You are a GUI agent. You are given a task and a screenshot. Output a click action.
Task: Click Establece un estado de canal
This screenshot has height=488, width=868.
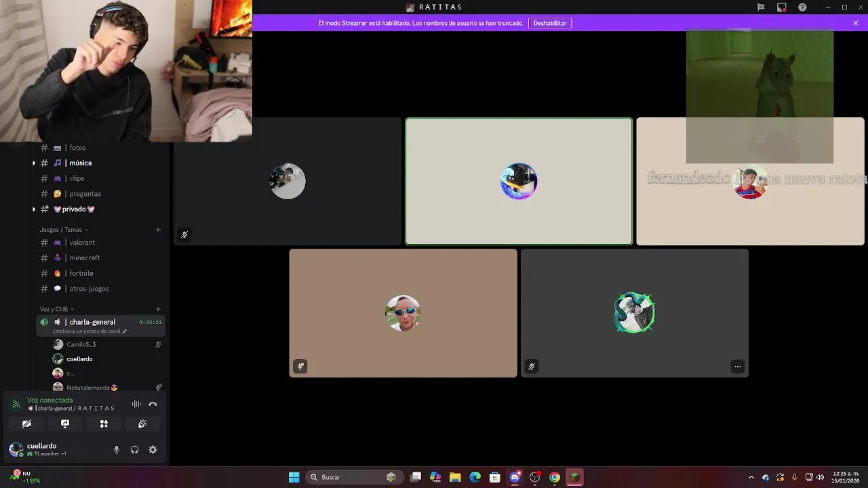click(90, 331)
